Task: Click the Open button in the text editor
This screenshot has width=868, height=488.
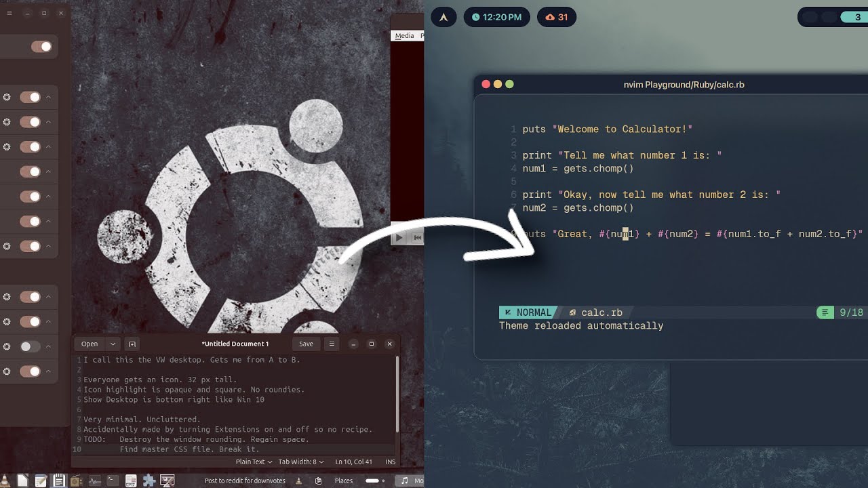Action: (x=90, y=344)
